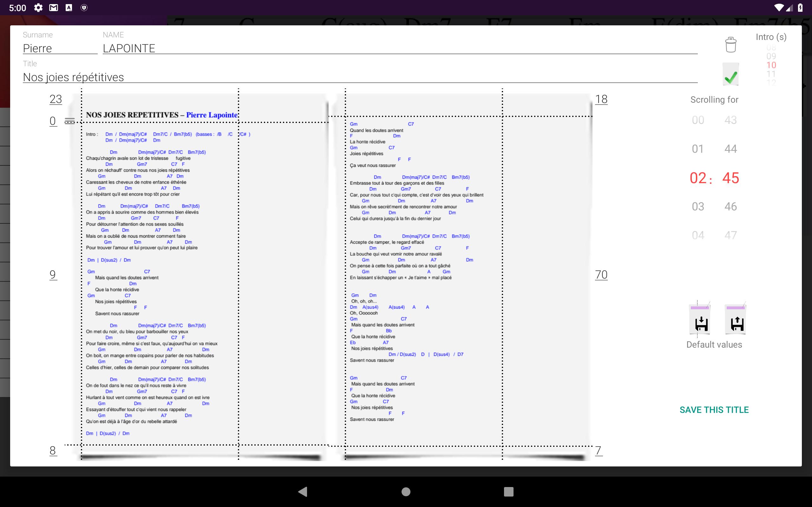Click the right page value 70
This screenshot has height=507, width=812.
(x=601, y=275)
